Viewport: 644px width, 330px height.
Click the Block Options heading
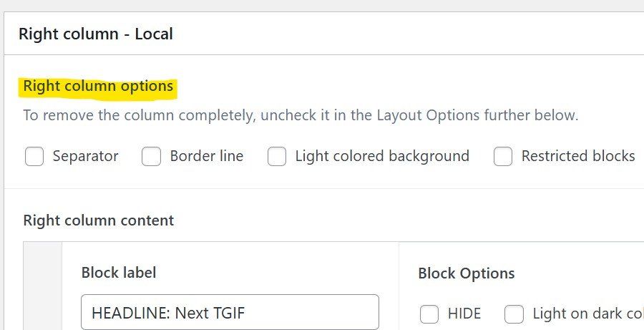(466, 273)
